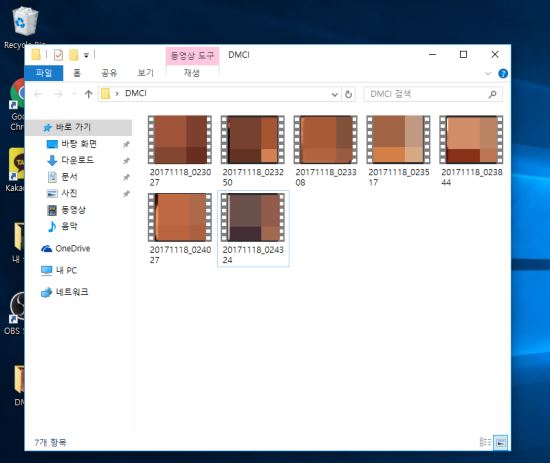Viewport: 550px width, 463px height.
Task: Click the new folder icon in the title bar
Action: click(73, 55)
